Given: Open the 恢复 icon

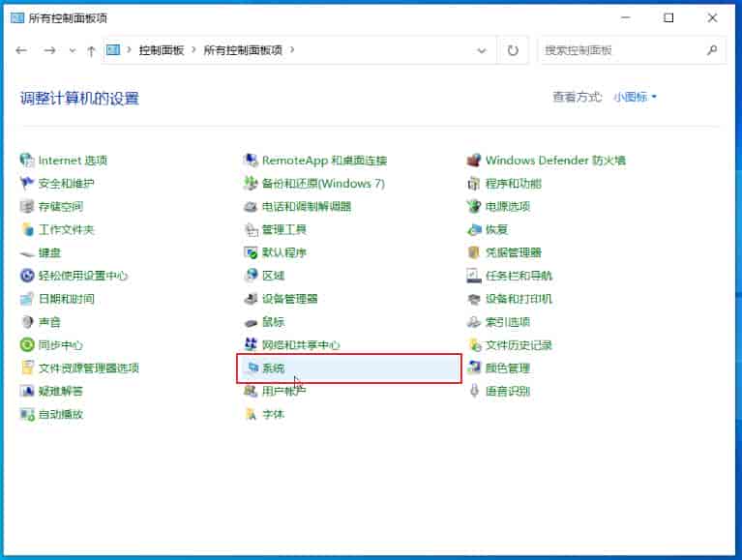Looking at the screenshot, I should pos(474,229).
